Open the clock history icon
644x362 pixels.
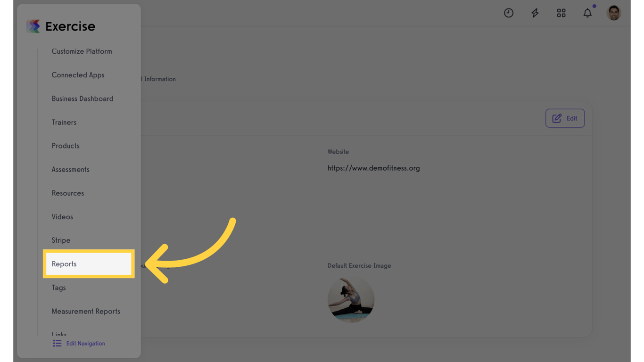(x=508, y=13)
